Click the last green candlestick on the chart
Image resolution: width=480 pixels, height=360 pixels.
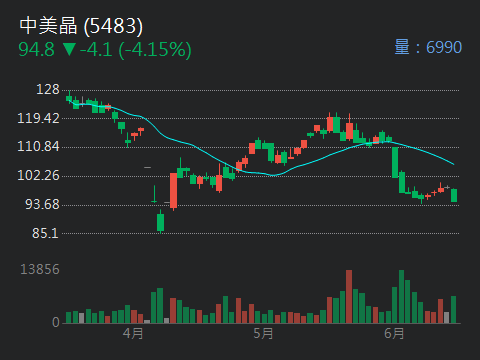coord(454,195)
